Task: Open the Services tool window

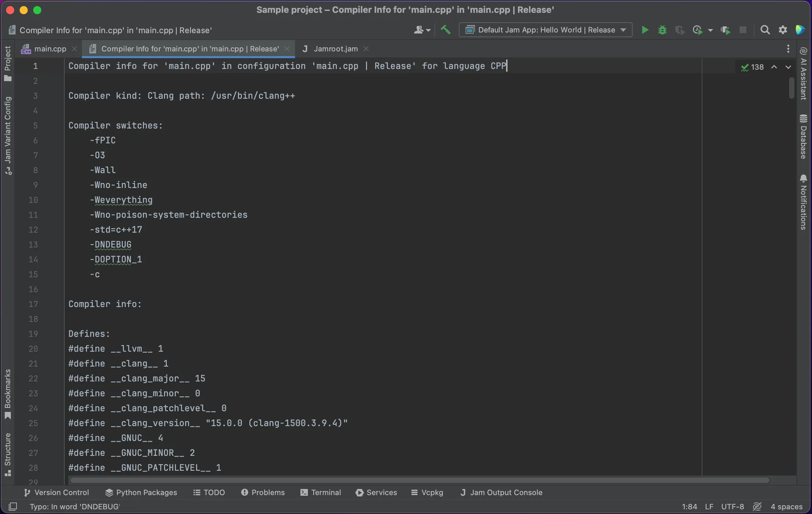Action: 376,492
